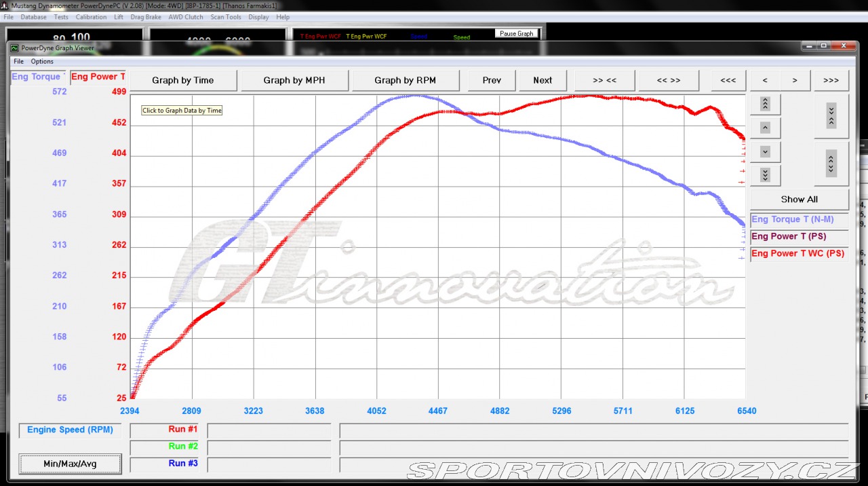Viewport: 868px width, 486px height.
Task: Open Database menu in Mustang Dynamometer window
Action: point(33,17)
